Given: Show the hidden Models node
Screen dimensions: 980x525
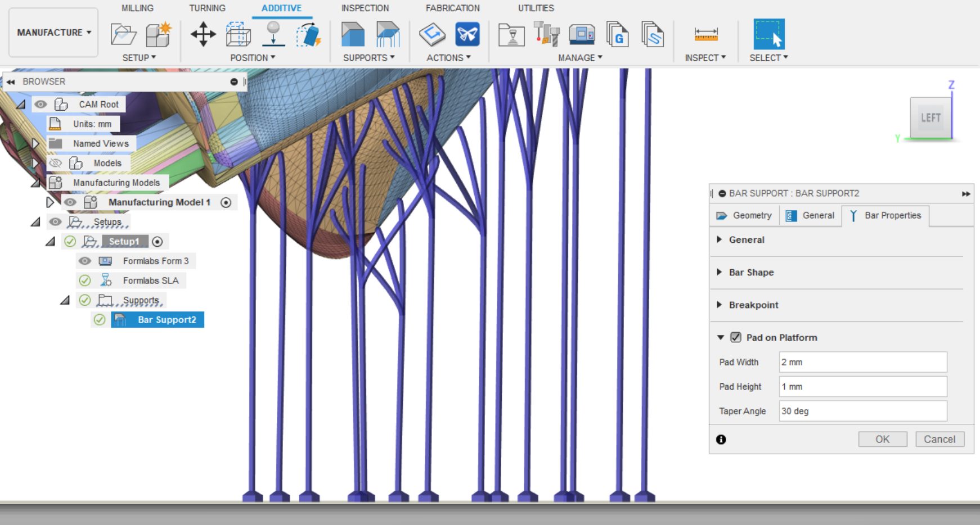Looking at the screenshot, I should click(55, 163).
